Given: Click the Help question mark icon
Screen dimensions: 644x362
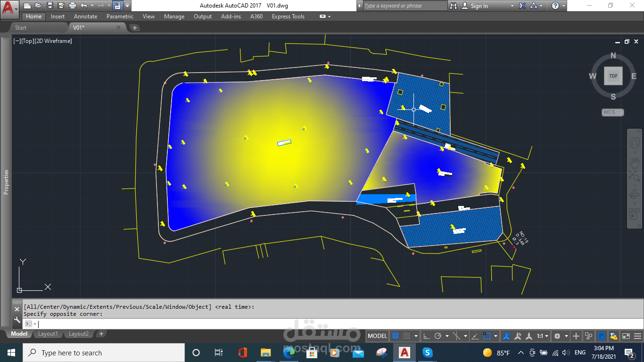Looking at the screenshot, I should point(555,6).
